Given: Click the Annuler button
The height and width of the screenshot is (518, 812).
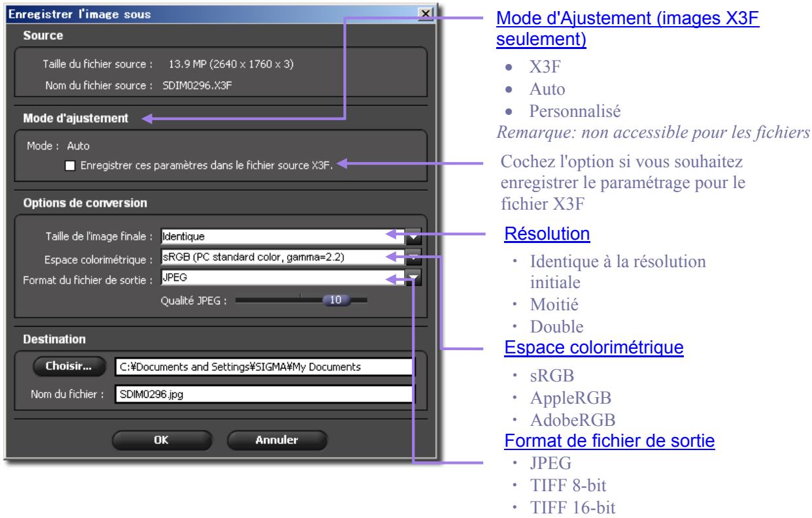Looking at the screenshot, I should point(277,440).
